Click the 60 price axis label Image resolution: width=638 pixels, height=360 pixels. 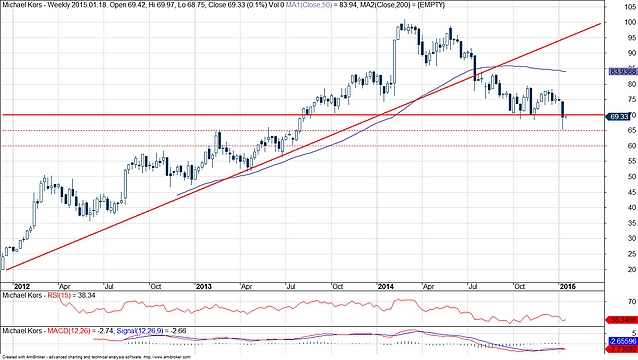pyautogui.click(x=632, y=146)
